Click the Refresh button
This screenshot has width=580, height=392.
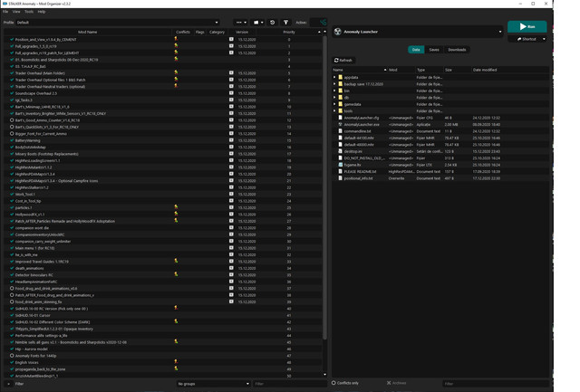[343, 61]
